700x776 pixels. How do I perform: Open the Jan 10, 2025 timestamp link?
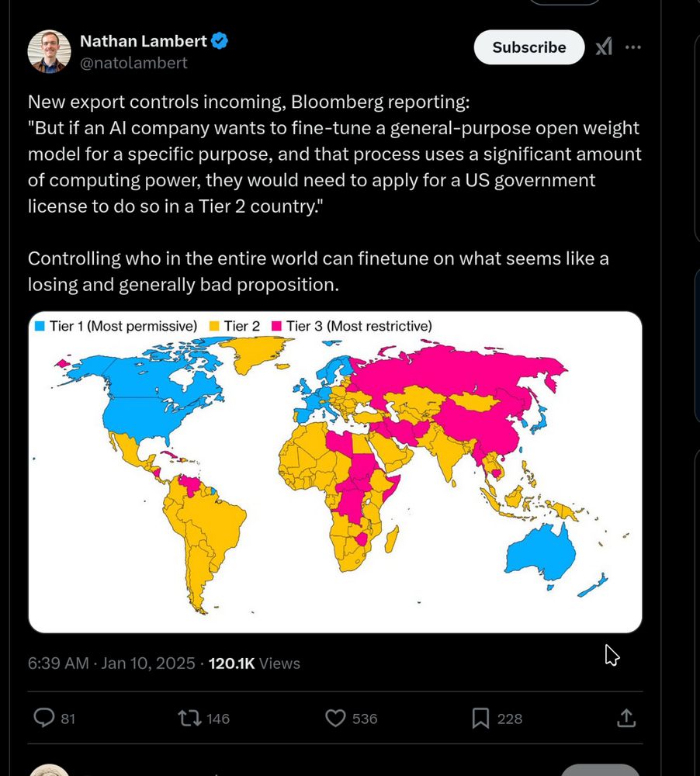109,663
